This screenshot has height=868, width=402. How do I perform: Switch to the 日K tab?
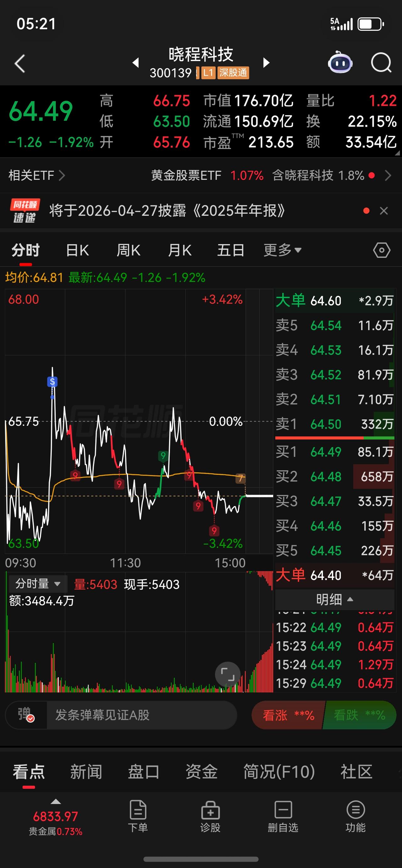click(78, 250)
